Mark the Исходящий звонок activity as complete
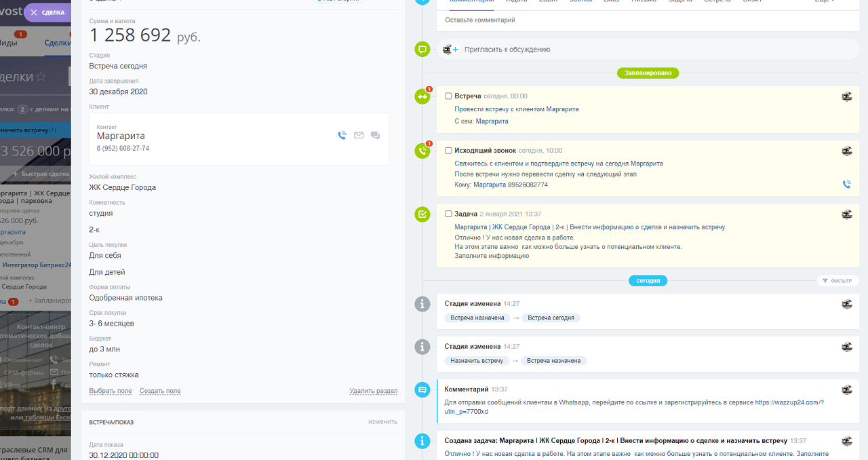Image resolution: width=868 pixels, height=460 pixels. pos(448,151)
